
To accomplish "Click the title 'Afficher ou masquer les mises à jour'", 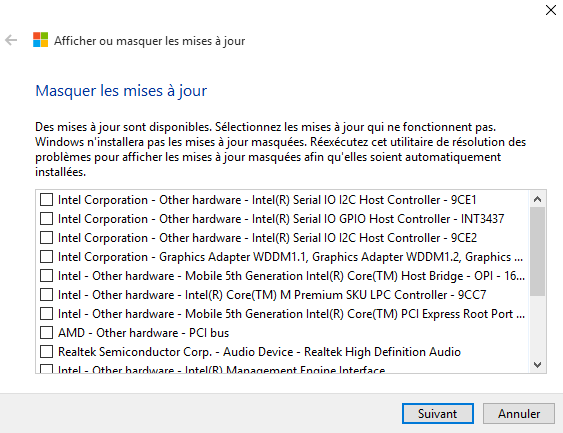I will point(149,41).
